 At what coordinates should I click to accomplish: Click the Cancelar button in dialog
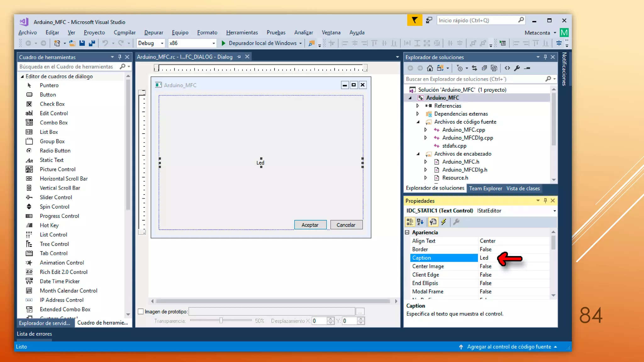coord(346,225)
